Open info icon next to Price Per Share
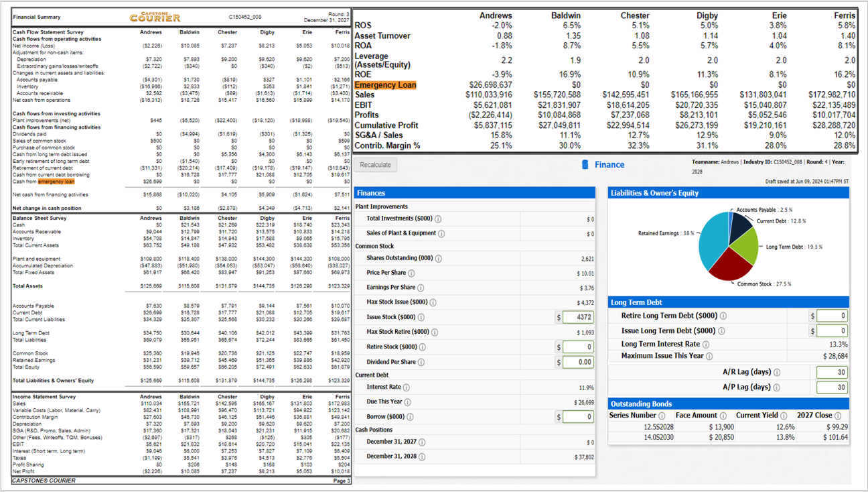868x492 pixels. coord(411,273)
